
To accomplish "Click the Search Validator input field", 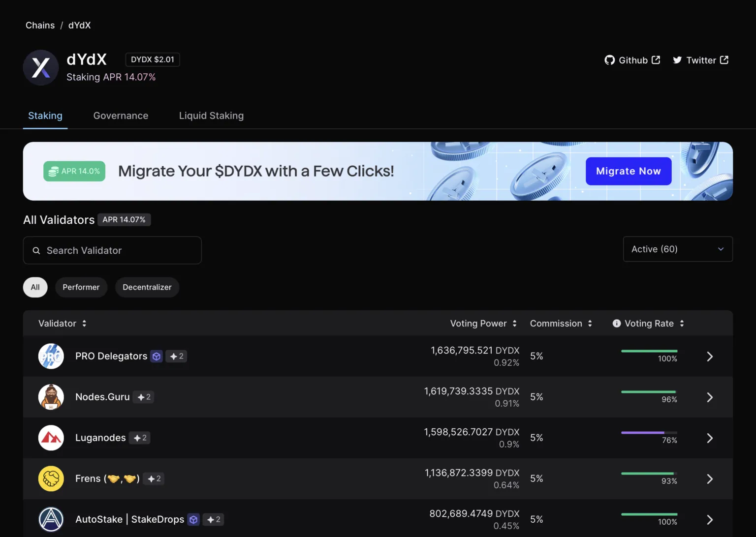I will [112, 250].
